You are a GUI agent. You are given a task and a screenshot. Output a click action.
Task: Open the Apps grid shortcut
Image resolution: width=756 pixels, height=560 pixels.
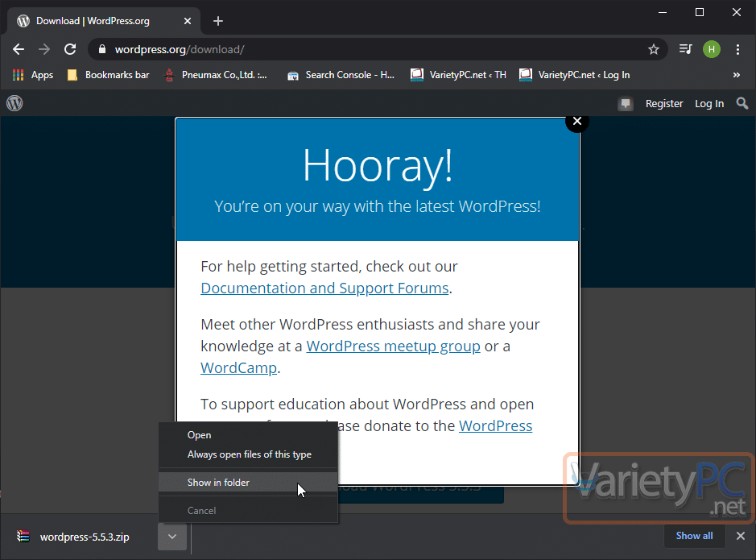[x=33, y=75]
